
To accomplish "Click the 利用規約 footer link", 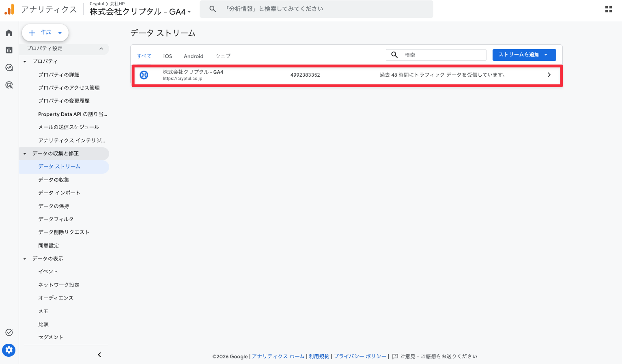I will click(x=319, y=357).
